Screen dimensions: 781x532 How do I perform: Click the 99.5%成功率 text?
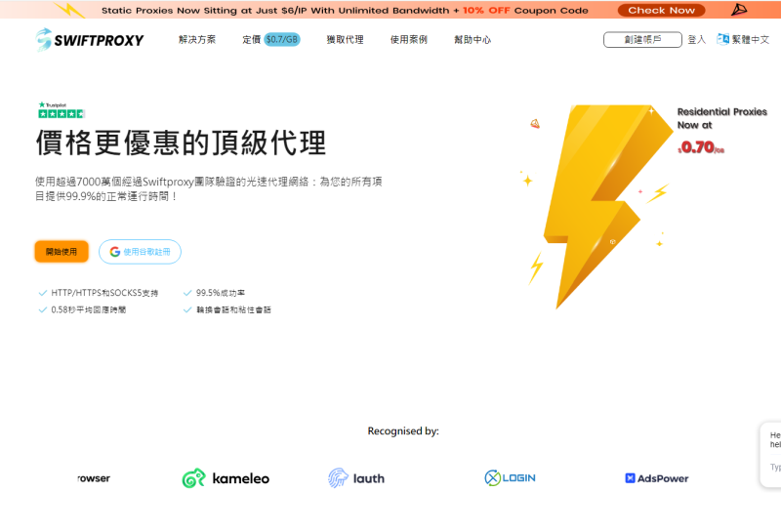click(x=221, y=293)
